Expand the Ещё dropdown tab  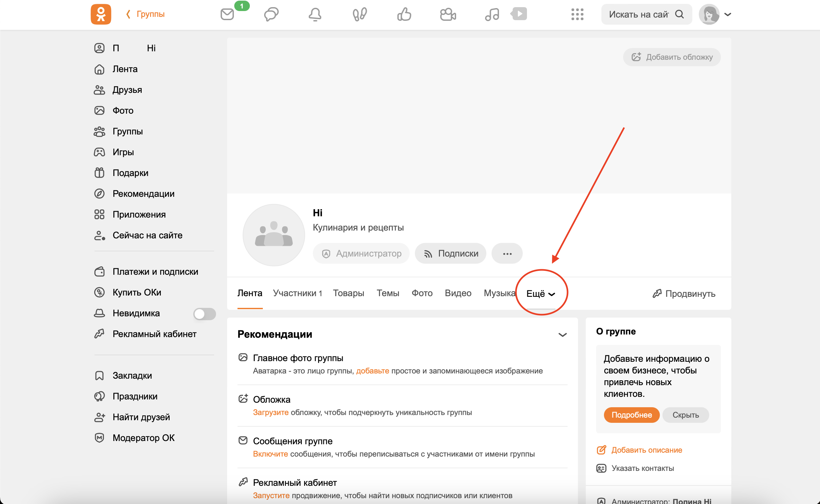point(540,293)
